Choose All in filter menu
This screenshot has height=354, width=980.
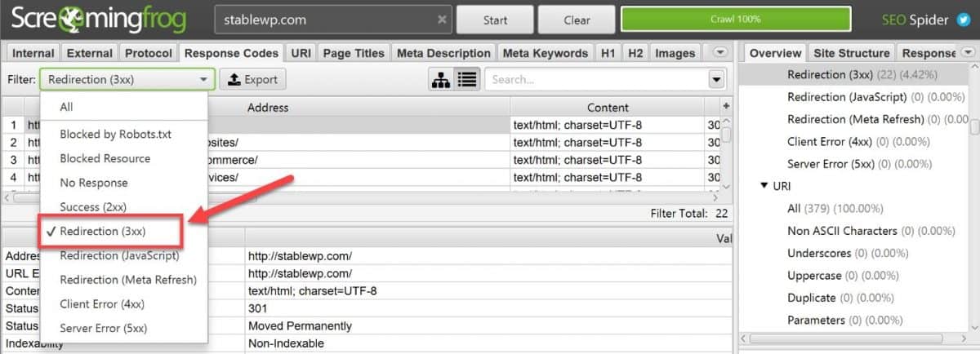point(123,107)
